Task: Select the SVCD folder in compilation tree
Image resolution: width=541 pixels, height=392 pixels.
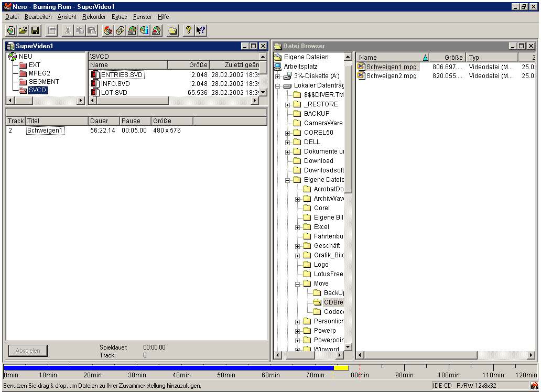Action: coord(38,90)
